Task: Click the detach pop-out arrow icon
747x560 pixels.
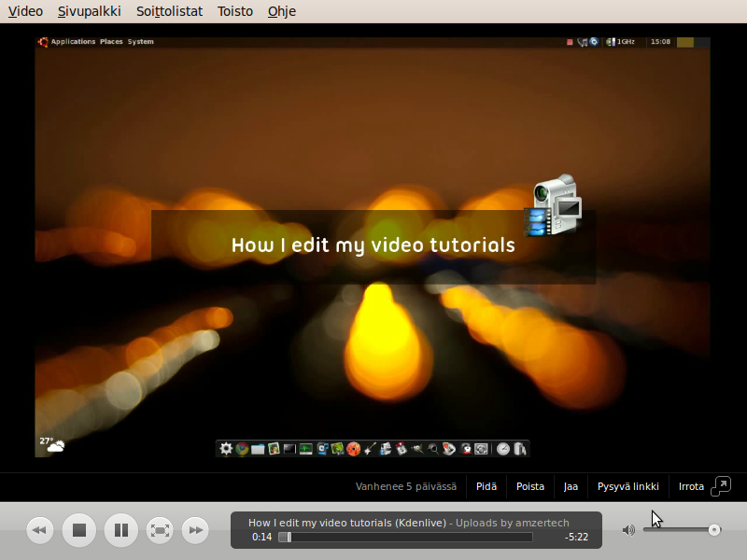Action: coord(721,485)
